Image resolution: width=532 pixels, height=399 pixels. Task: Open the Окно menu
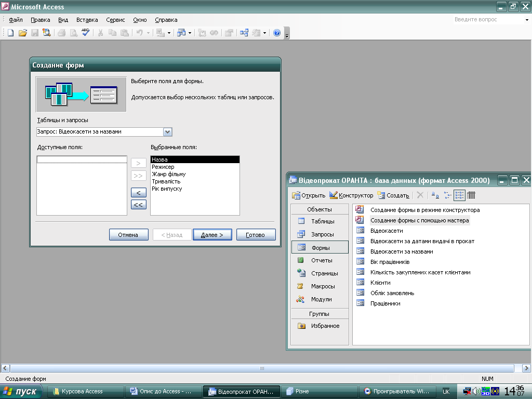coord(140,20)
